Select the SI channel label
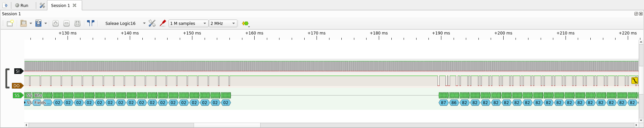Screen dimensions: 644x128 [19, 71]
